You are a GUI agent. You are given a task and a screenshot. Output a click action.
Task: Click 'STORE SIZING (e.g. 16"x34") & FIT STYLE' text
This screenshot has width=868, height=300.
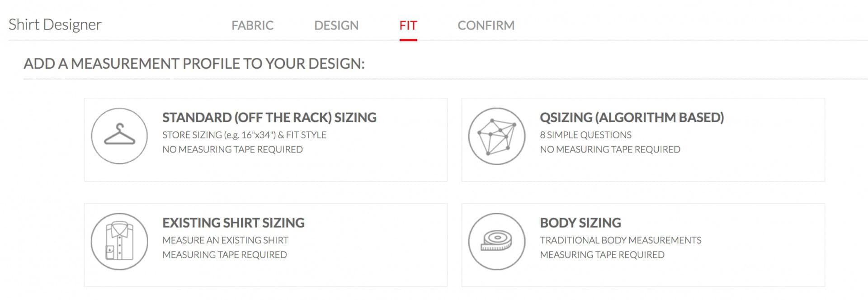coord(244,135)
